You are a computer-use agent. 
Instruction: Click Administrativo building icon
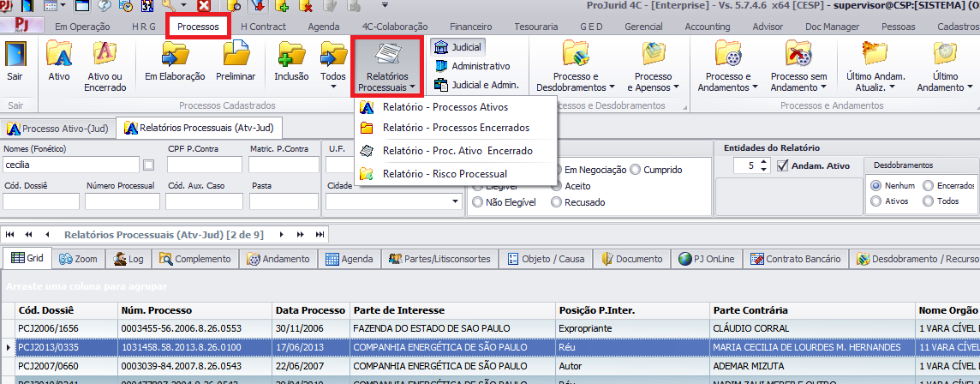441,66
